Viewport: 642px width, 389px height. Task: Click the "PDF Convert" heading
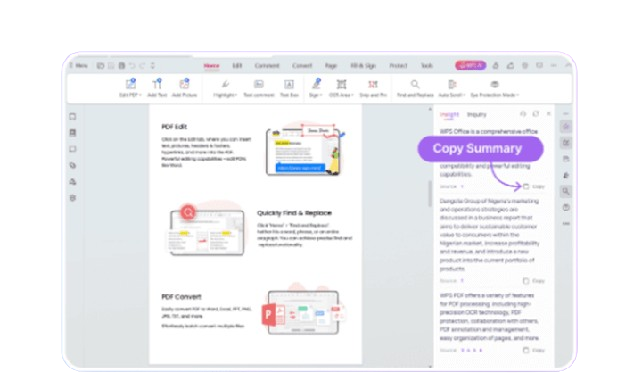click(x=181, y=296)
